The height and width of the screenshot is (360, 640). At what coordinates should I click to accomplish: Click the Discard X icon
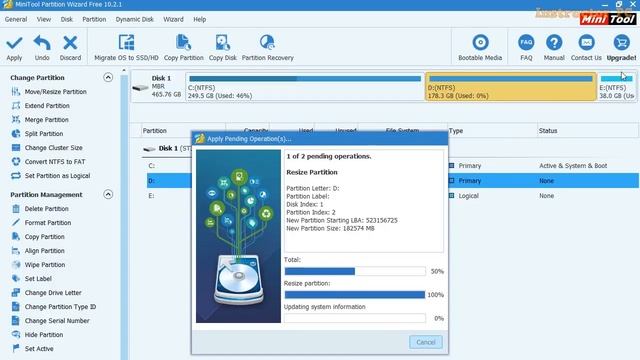click(70, 42)
